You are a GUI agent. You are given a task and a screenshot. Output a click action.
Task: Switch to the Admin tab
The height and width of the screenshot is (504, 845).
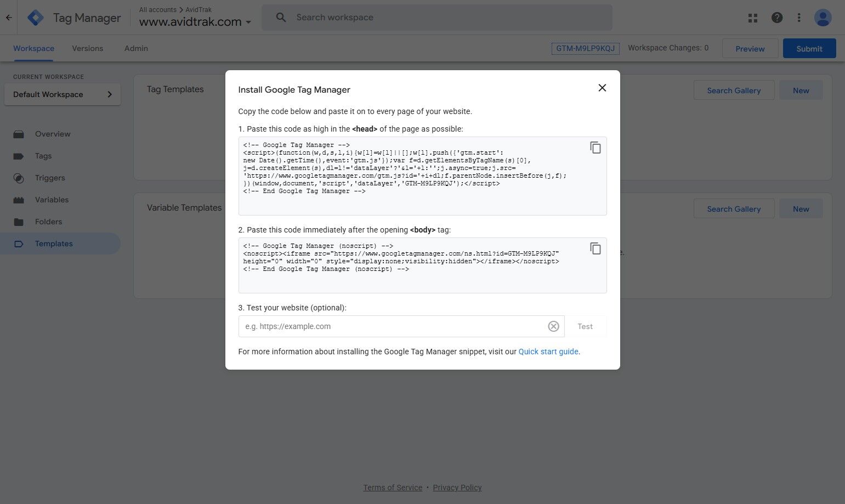(136, 48)
